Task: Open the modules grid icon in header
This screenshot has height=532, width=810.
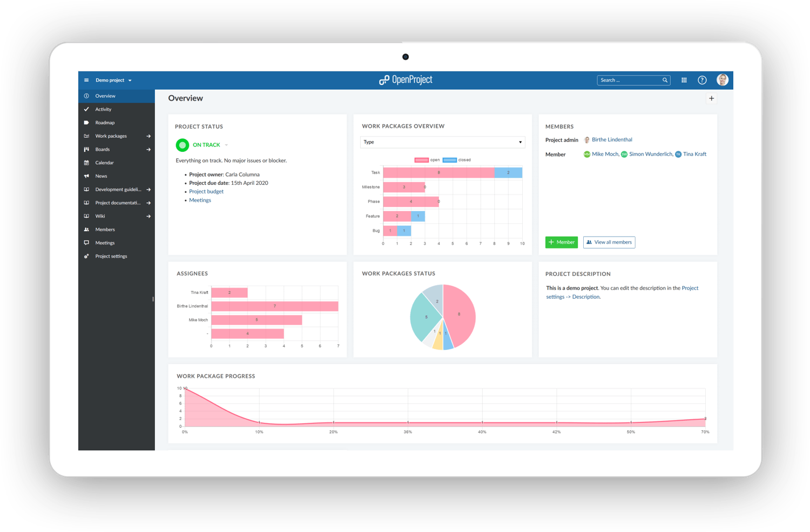Action: tap(684, 79)
